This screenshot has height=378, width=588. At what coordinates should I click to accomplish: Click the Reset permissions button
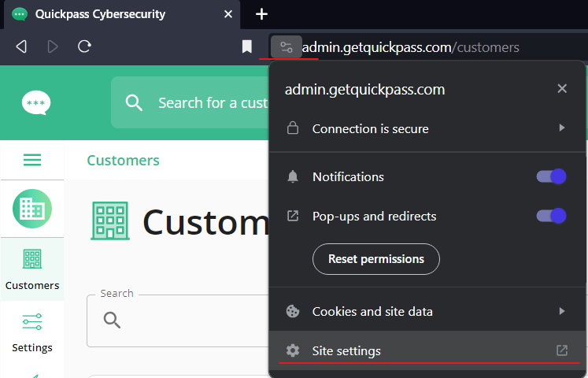tap(376, 259)
